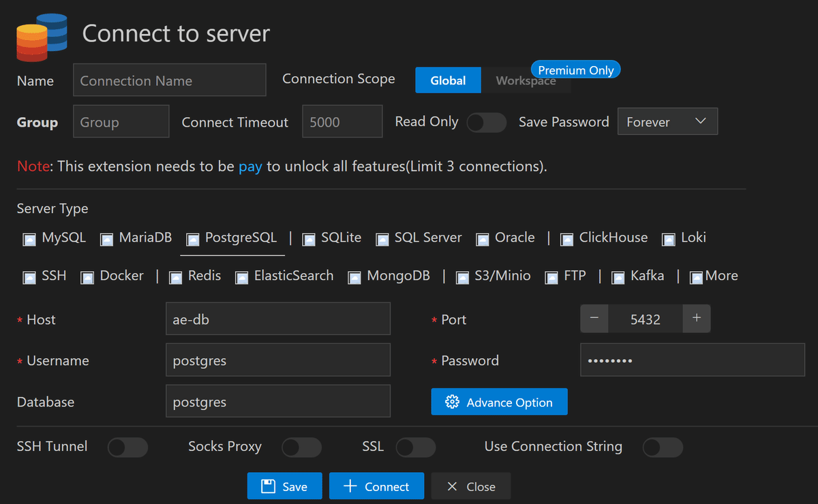Switch Connection Scope to Workspace
Image resolution: width=818 pixels, height=504 pixels.
click(x=526, y=80)
